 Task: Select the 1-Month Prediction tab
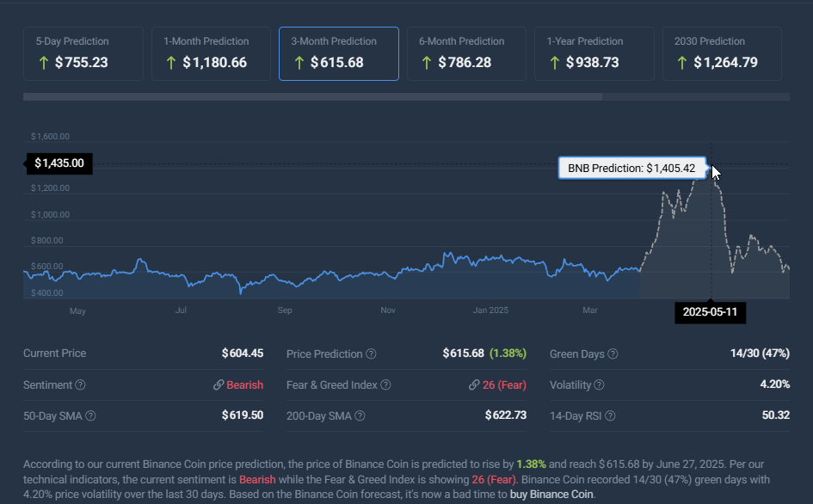(x=211, y=54)
